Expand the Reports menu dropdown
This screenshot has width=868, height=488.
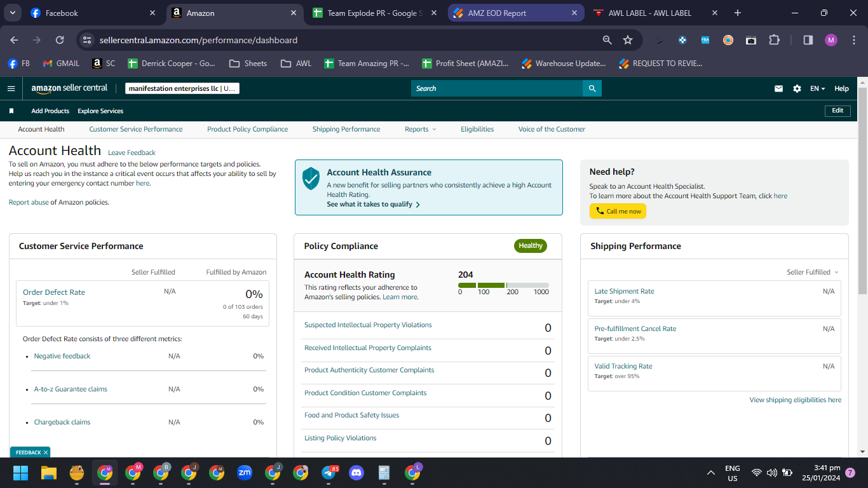click(x=421, y=129)
